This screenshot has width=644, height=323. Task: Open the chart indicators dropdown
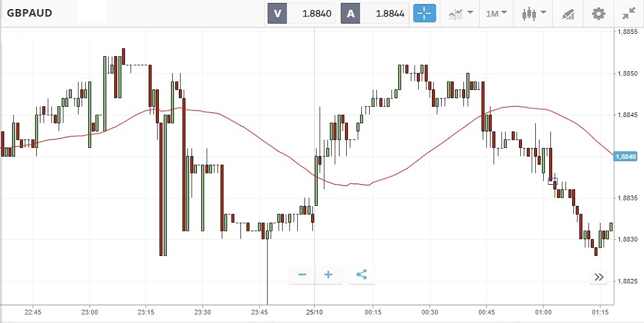[x=460, y=13]
